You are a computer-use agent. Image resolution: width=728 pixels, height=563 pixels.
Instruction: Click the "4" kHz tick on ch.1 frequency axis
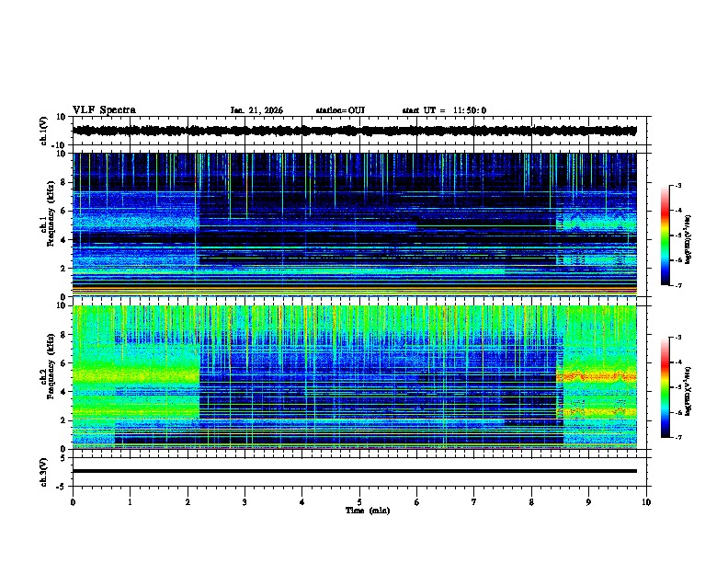pos(64,240)
